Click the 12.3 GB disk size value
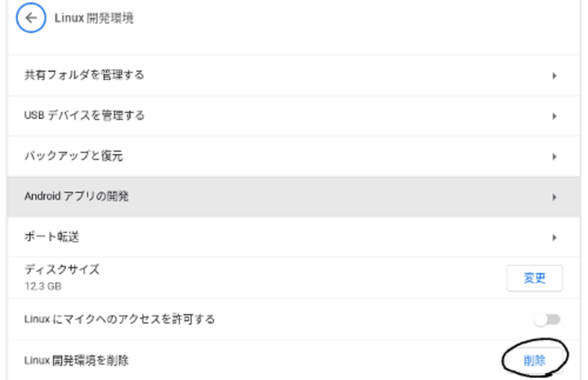 pos(43,286)
